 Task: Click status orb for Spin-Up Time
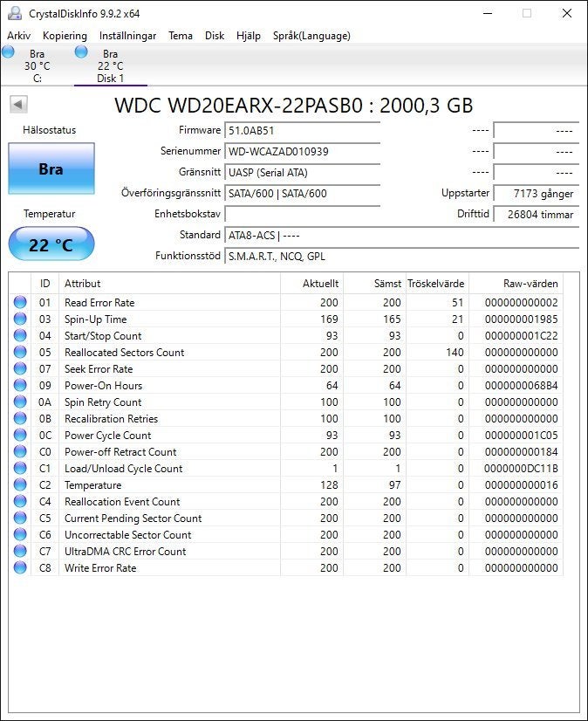click(x=20, y=319)
